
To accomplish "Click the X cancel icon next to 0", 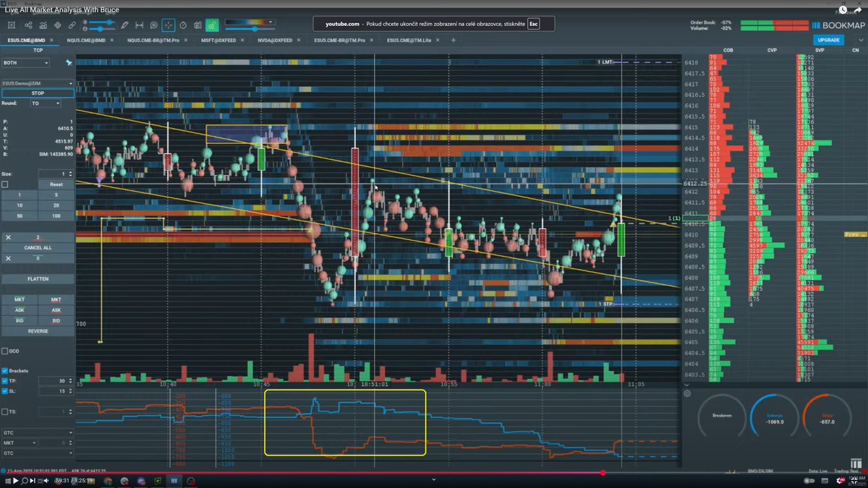I will pos(8,258).
